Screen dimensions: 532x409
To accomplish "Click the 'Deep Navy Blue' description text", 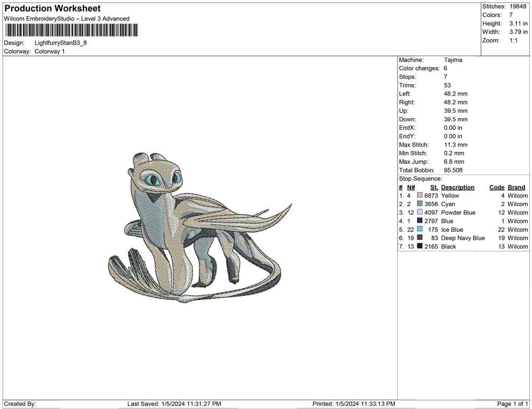I will click(463, 238).
